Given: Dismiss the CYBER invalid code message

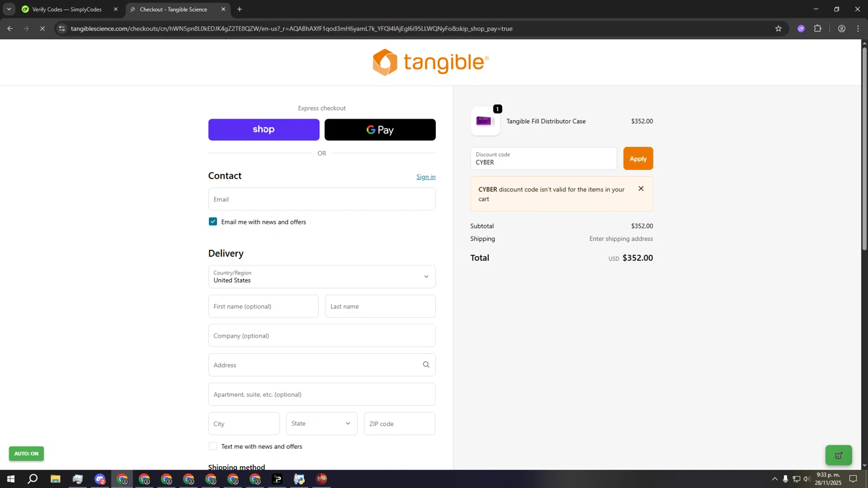Looking at the screenshot, I should point(641,188).
